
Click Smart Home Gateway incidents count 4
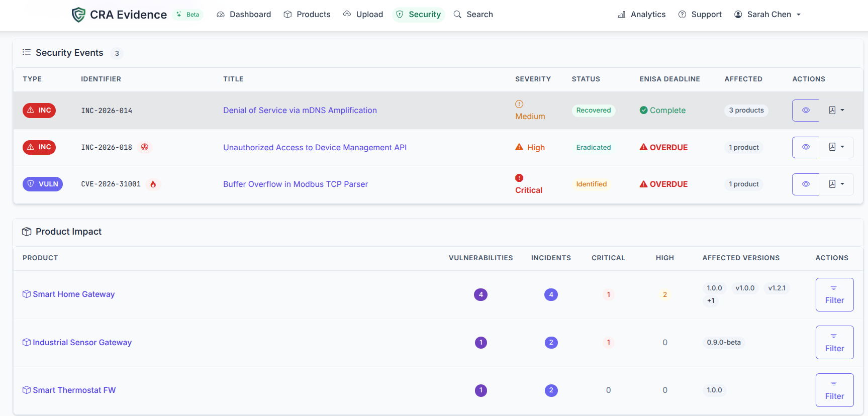pyautogui.click(x=551, y=295)
